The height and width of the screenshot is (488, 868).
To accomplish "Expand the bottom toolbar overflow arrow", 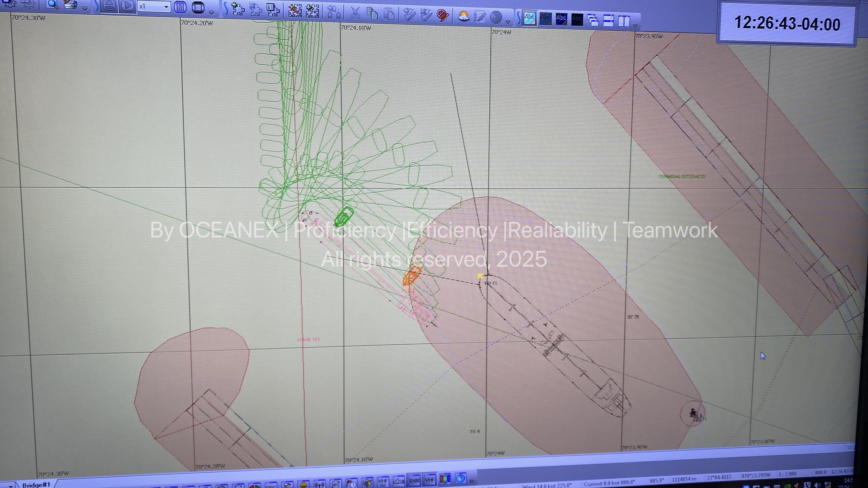I will click(471, 482).
